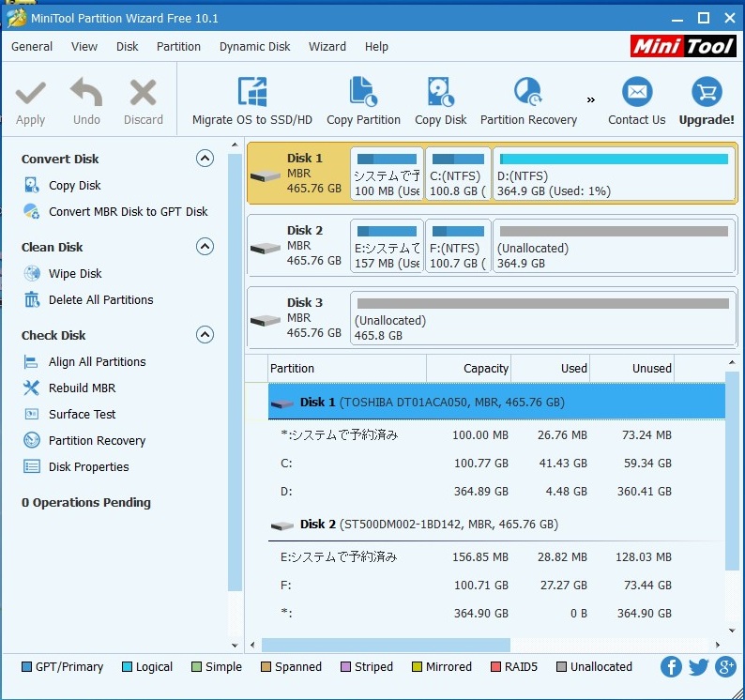Open the General menu
Viewport: 745px width, 700px height.
point(32,47)
